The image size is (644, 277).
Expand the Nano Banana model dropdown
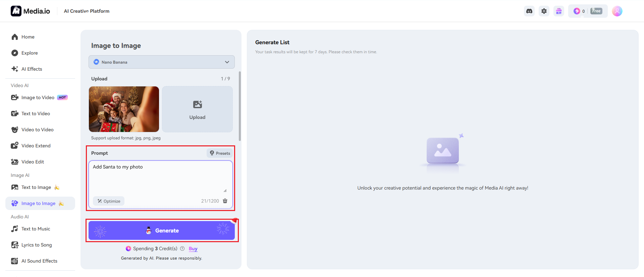tap(162, 62)
